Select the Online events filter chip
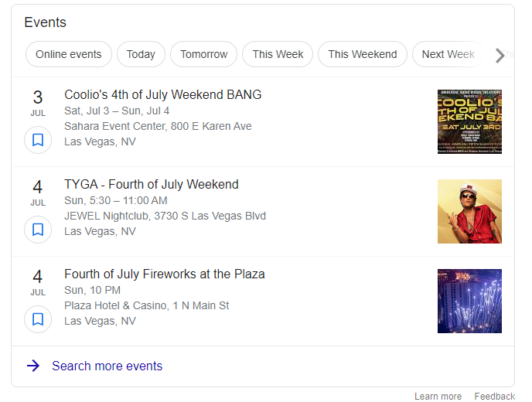532x402 pixels. (69, 54)
